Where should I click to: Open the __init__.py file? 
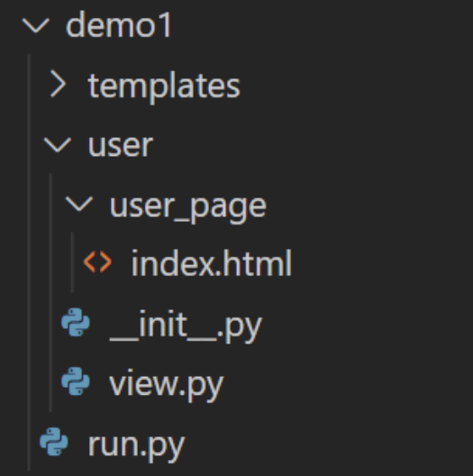(x=186, y=325)
